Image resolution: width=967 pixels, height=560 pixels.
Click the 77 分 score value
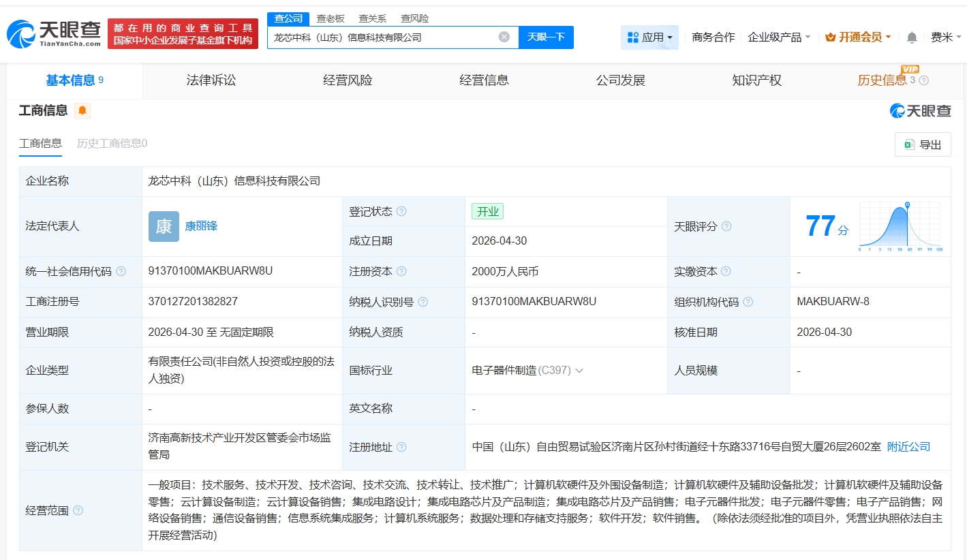click(x=827, y=226)
